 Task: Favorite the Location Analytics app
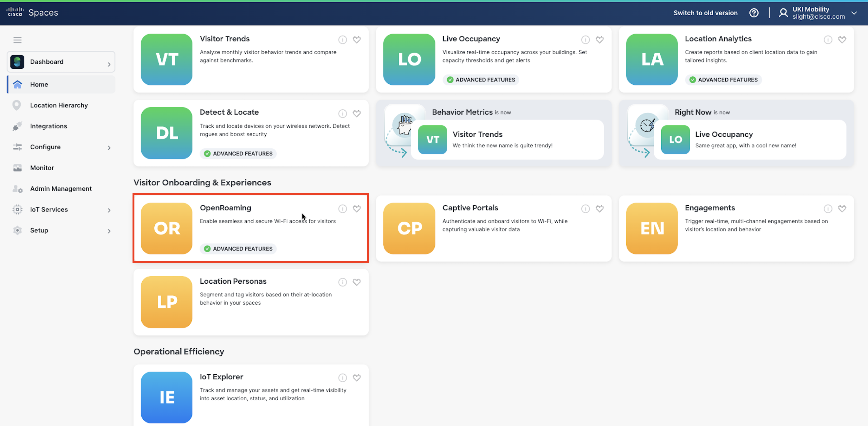842,40
